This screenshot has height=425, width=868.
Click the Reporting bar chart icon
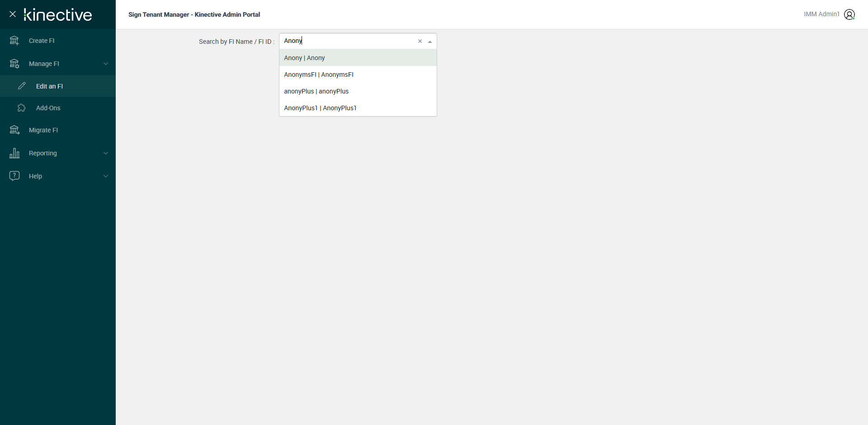click(14, 153)
